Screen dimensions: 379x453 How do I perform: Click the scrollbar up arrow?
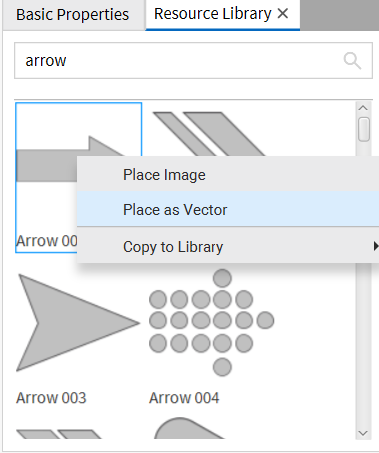[x=363, y=108]
